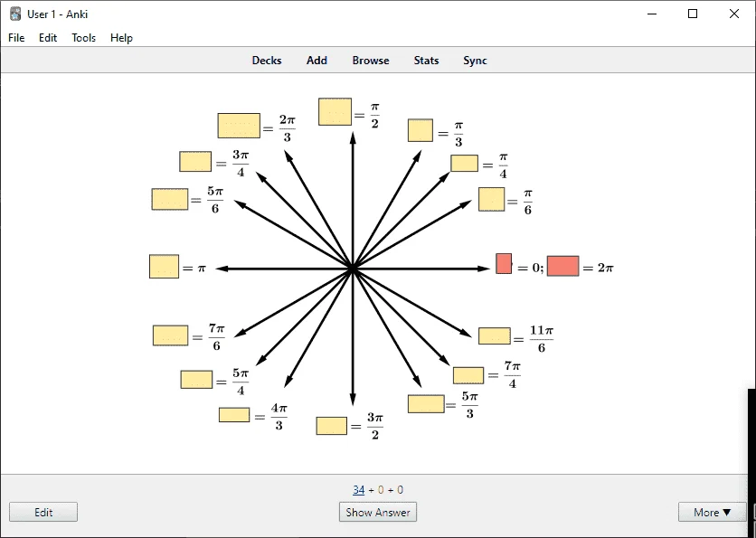Click Add to create a new card
756x538 pixels.
pyautogui.click(x=317, y=61)
